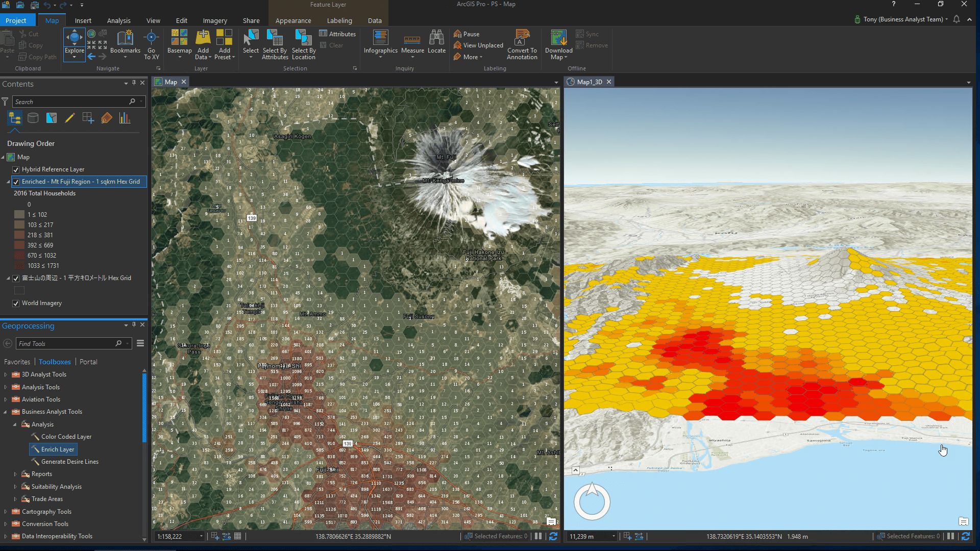Expand the 3D Analyst Tools toolbox
The width and height of the screenshot is (980, 551).
[6, 374]
